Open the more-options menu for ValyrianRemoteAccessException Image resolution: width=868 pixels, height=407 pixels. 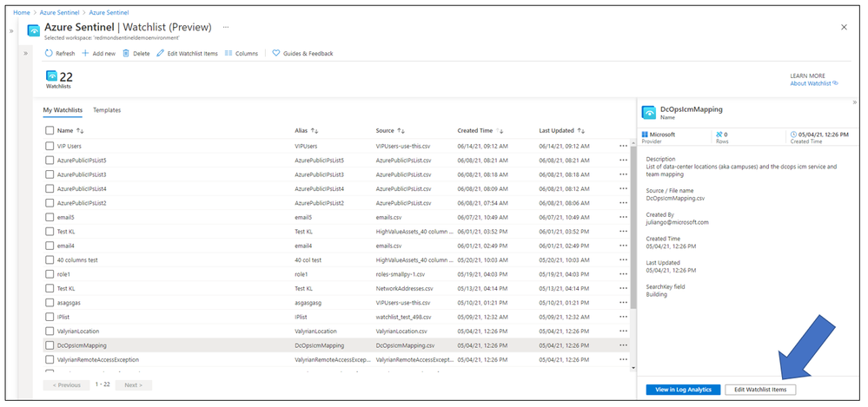(624, 360)
